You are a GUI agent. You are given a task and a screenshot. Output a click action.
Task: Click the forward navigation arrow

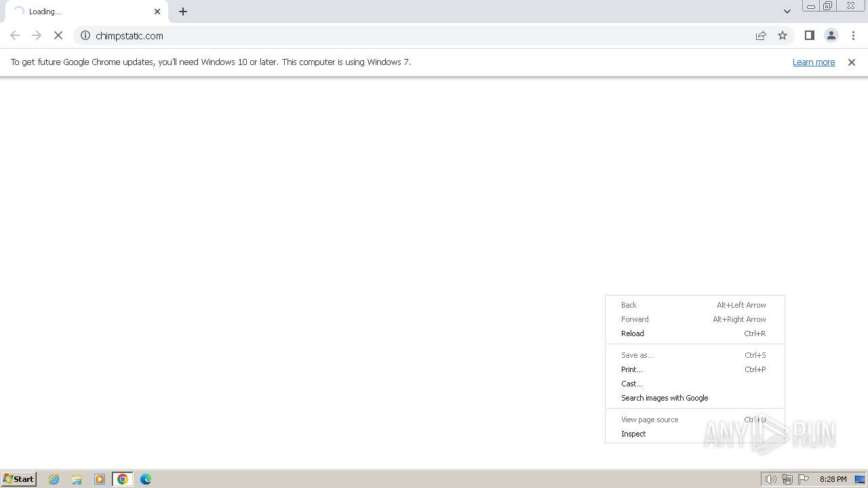[37, 35]
